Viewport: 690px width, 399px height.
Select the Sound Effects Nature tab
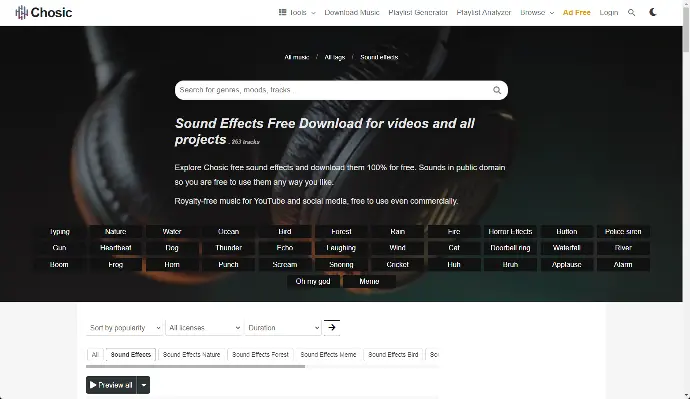click(191, 355)
